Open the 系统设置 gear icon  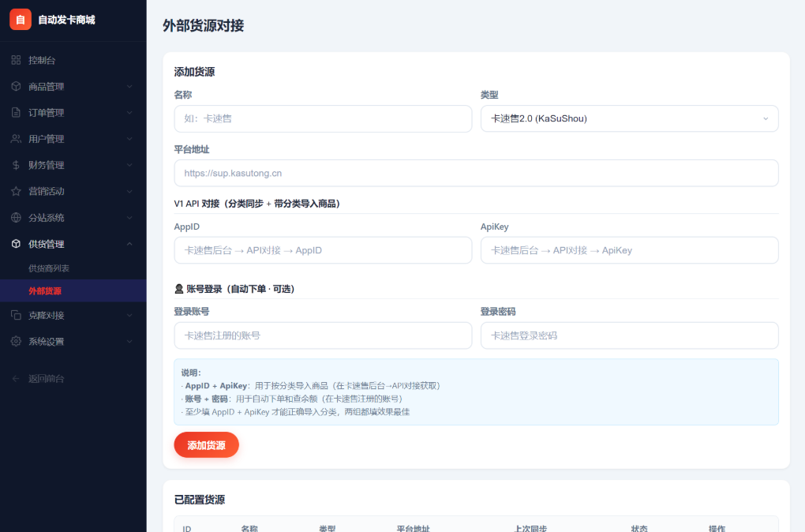pos(14,342)
